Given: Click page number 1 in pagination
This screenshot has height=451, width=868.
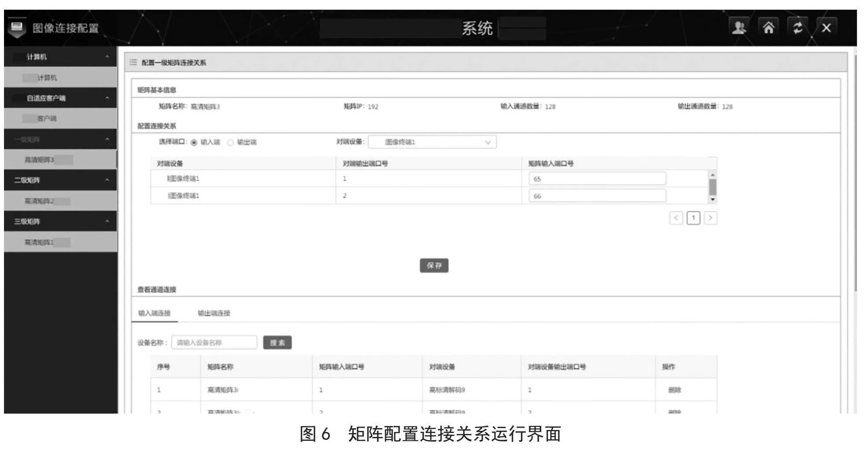Looking at the screenshot, I should (693, 218).
